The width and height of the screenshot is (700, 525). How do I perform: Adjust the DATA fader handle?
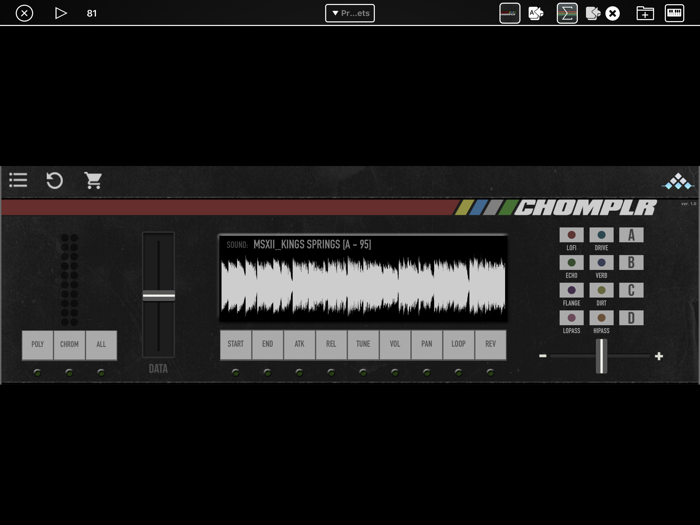pos(158,296)
